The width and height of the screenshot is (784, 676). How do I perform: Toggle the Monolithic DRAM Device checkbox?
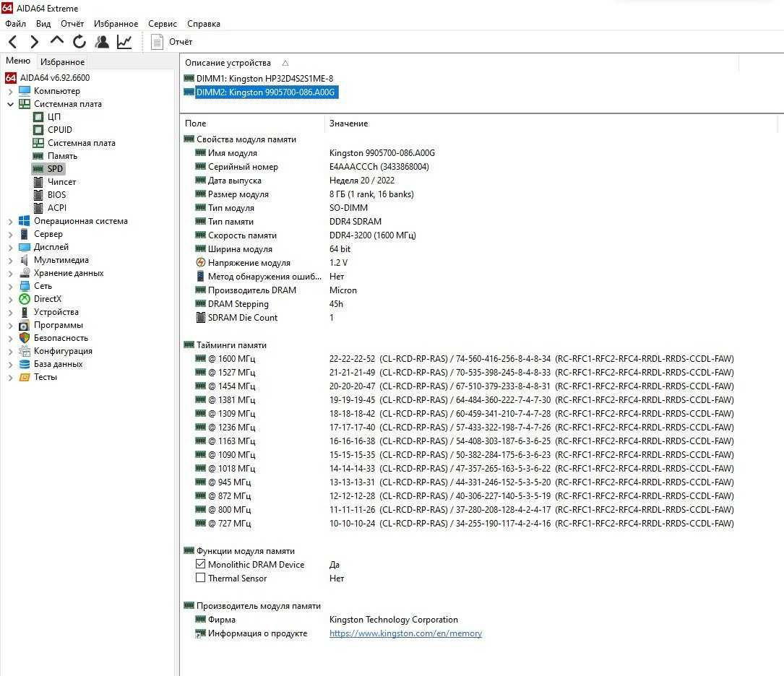200,564
